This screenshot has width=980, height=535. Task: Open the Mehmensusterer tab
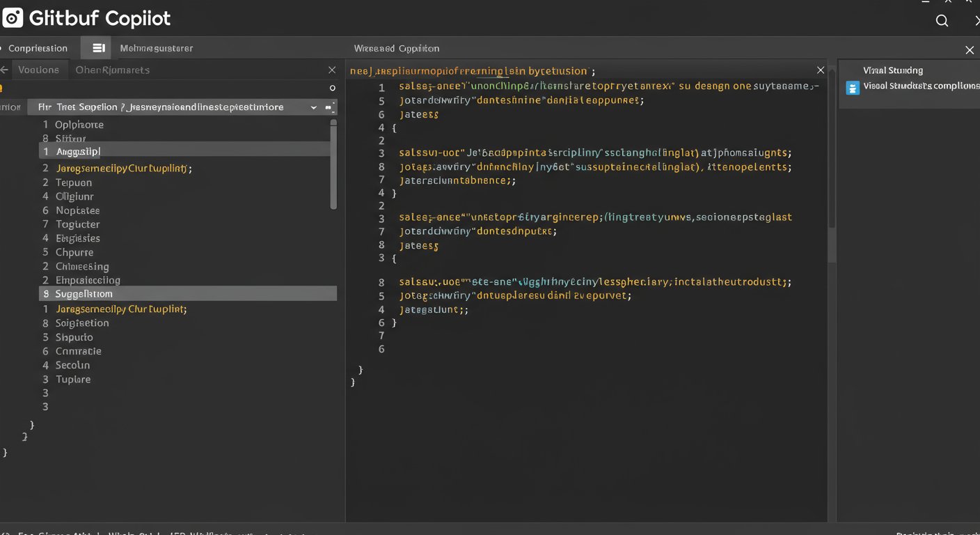(x=156, y=48)
